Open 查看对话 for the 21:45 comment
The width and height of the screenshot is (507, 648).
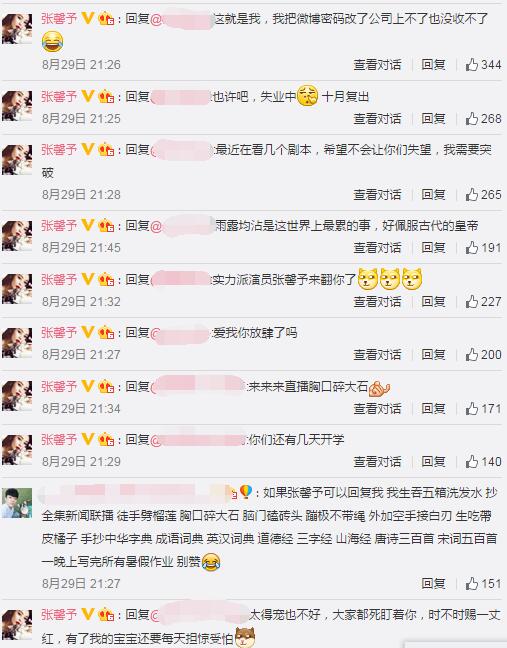pyautogui.click(x=377, y=248)
